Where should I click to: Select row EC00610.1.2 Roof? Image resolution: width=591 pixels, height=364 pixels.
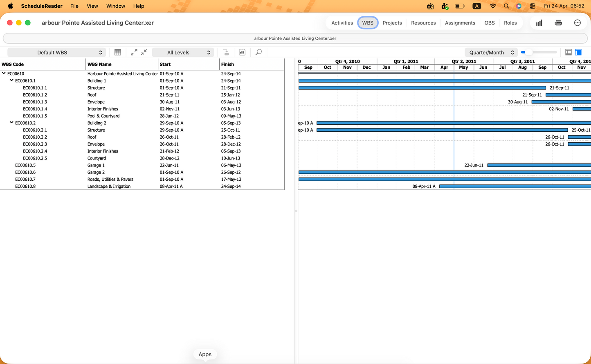[x=142, y=95]
